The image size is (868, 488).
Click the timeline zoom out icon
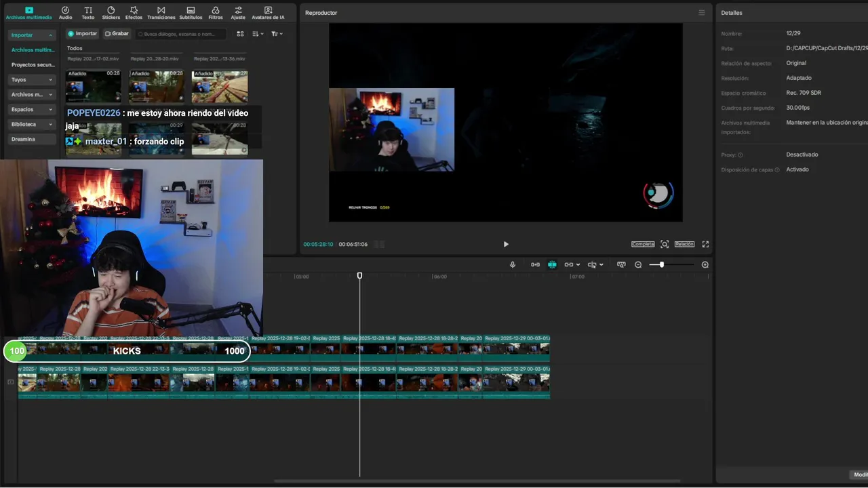pos(638,264)
